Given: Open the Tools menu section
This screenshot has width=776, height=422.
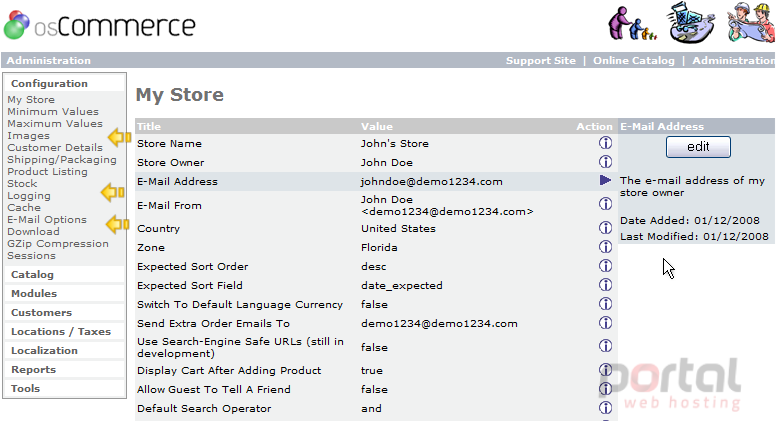Looking at the screenshot, I should [25, 388].
